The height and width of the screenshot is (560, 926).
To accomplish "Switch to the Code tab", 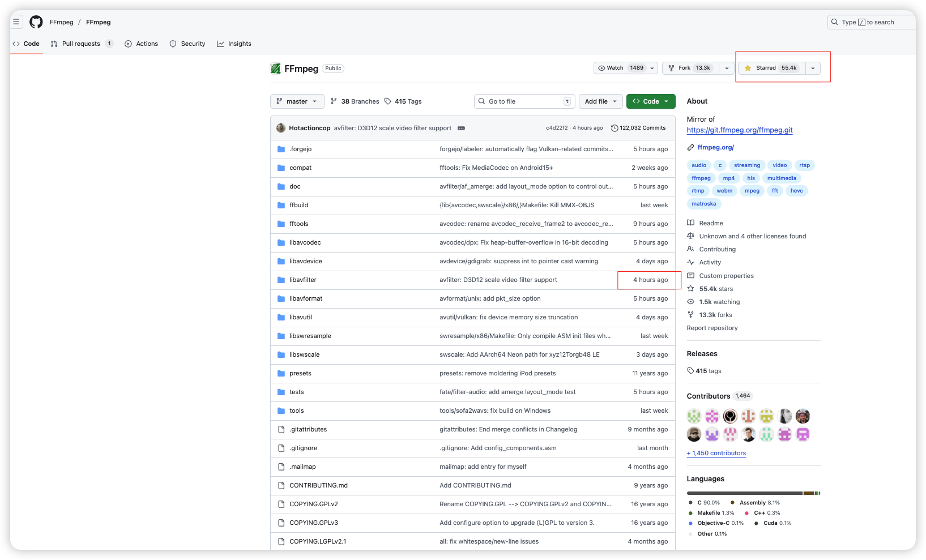I will pyautogui.click(x=26, y=44).
